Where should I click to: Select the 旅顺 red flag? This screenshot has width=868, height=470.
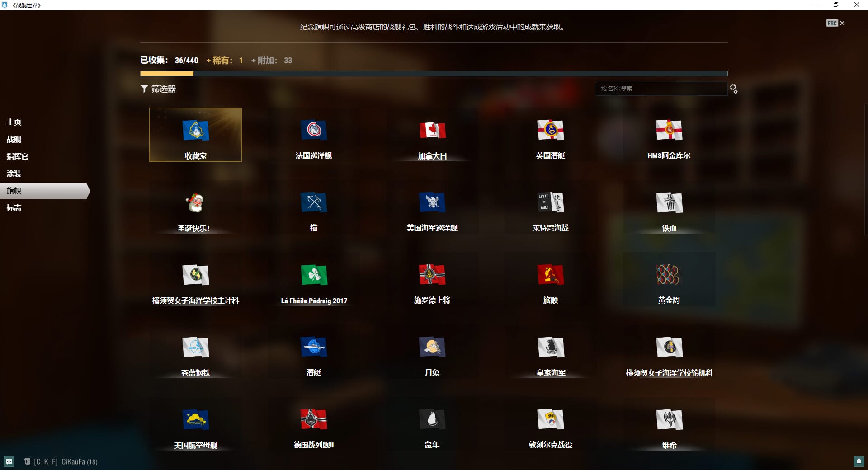550,276
